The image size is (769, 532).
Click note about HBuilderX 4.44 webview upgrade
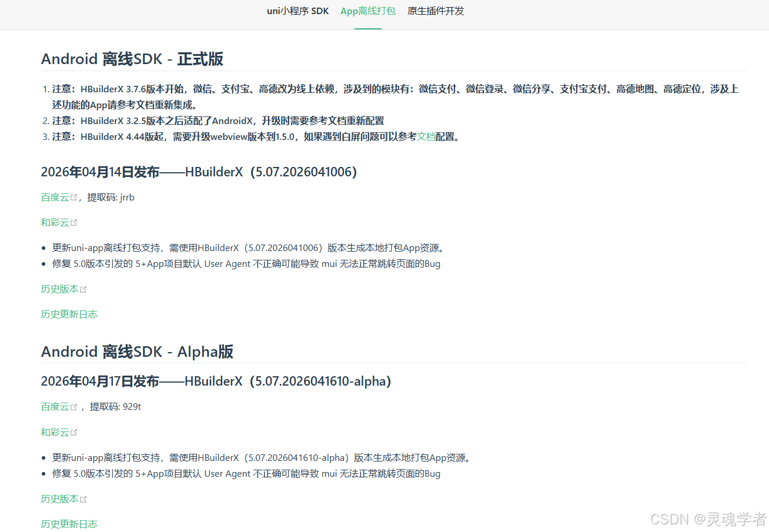coord(256,136)
